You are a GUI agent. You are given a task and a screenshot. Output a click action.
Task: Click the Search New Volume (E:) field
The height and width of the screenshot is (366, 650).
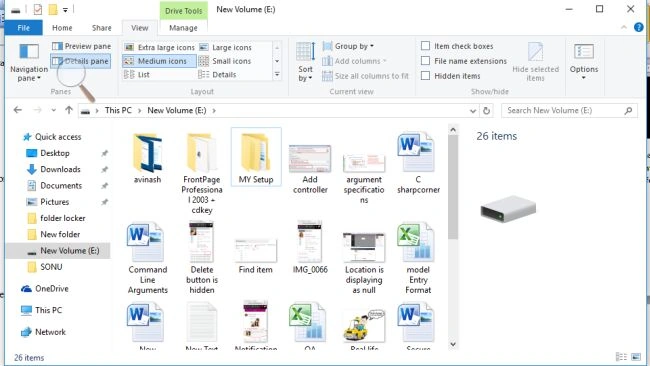[x=569, y=111]
